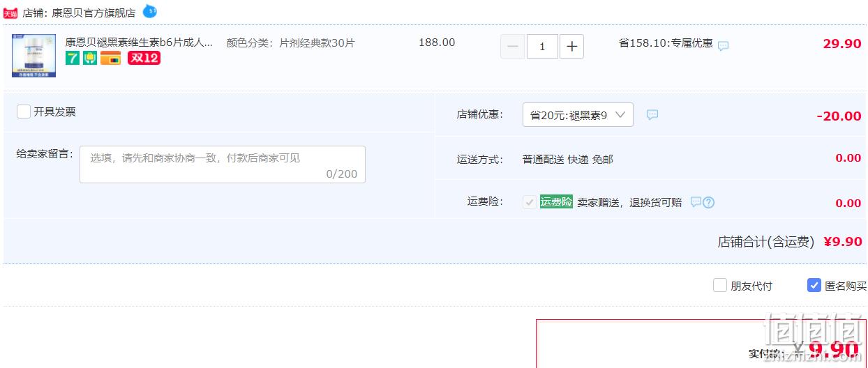
Task: Click the -20.00 shop discount amount
Action: click(x=839, y=116)
